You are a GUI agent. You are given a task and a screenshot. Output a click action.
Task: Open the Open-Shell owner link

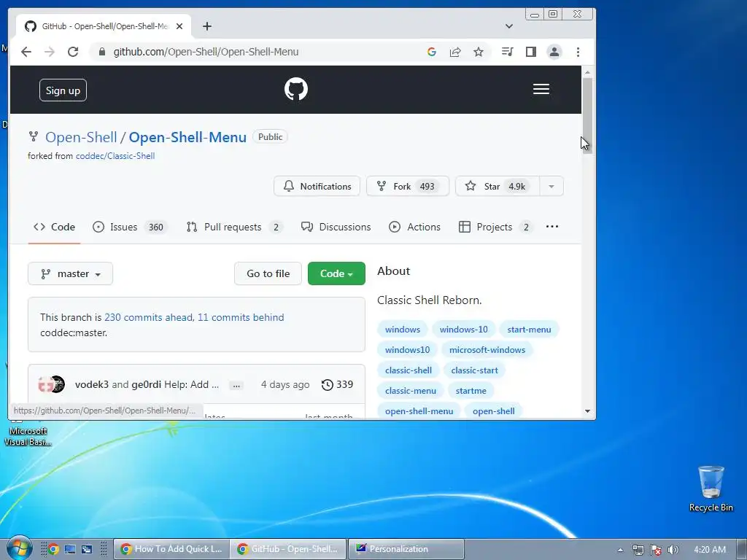[81, 137]
